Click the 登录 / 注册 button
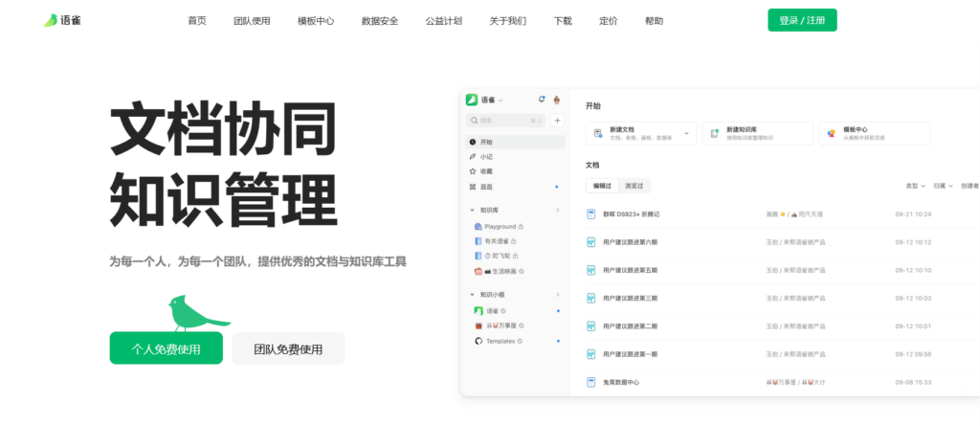Viewport: 980px width, 426px height. pos(802,20)
